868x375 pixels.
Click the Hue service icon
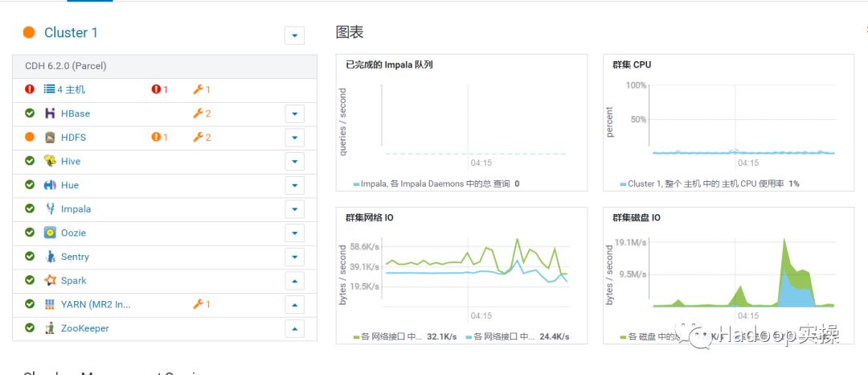coord(50,185)
